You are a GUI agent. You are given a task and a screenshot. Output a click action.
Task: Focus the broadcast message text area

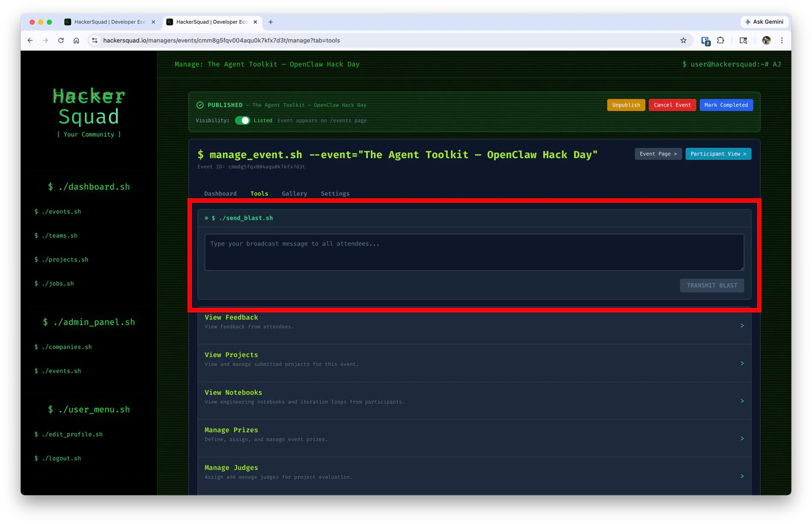click(474, 252)
